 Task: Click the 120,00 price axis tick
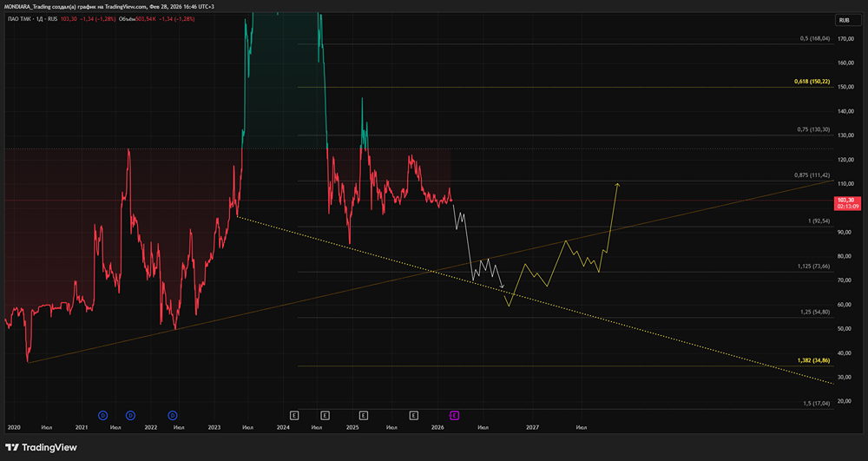tap(845, 160)
